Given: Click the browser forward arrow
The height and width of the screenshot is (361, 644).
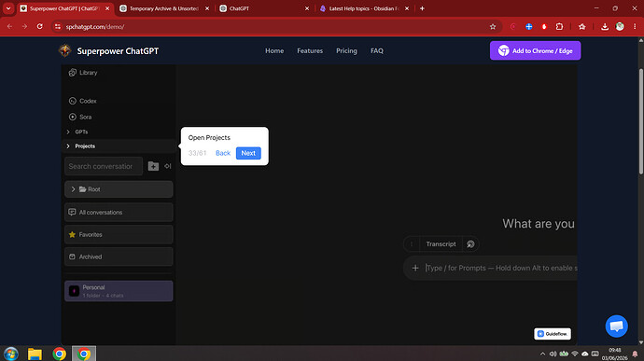Looking at the screenshot, I should (24, 27).
